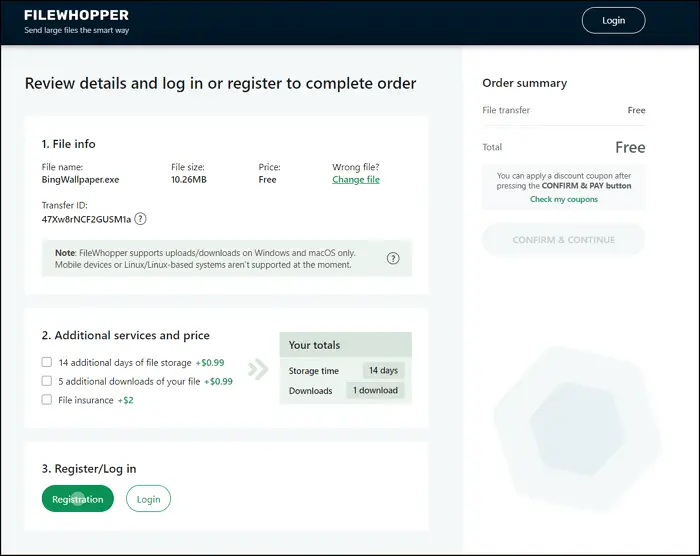Image resolution: width=700 pixels, height=556 pixels.
Task: Click the Order summary heading
Action: (x=525, y=83)
